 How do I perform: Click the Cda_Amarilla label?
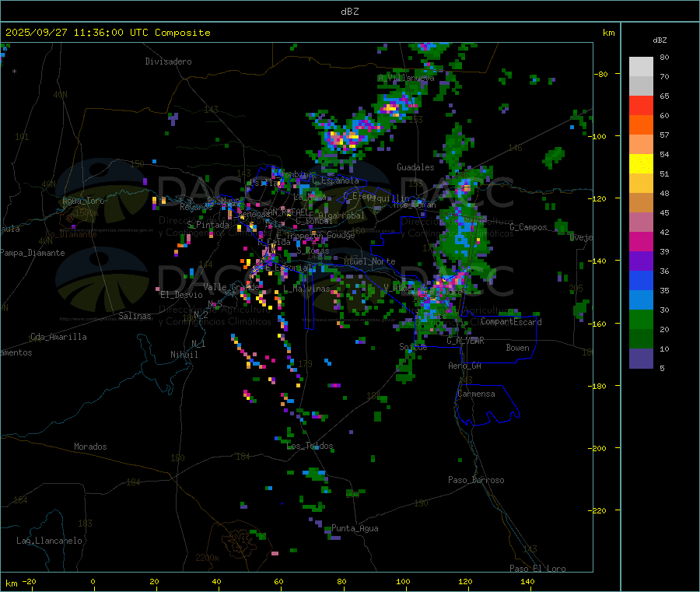point(58,337)
